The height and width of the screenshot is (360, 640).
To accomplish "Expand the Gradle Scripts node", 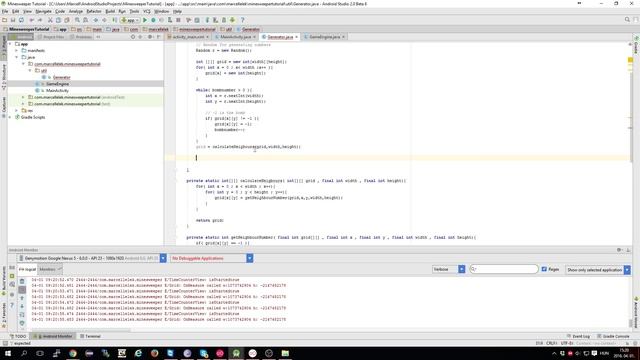I will tap(10, 117).
